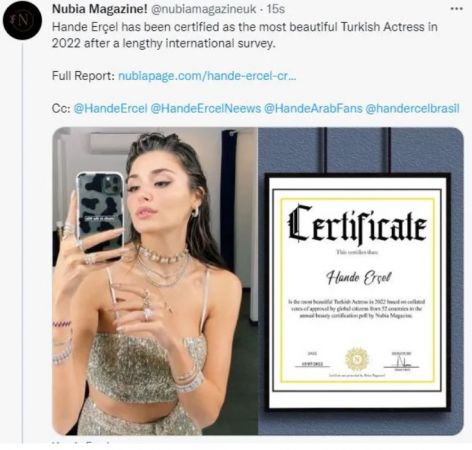This screenshot has height=450, width=472.
Task: Click the Nubia Magazine! display name
Action: pos(99,9)
